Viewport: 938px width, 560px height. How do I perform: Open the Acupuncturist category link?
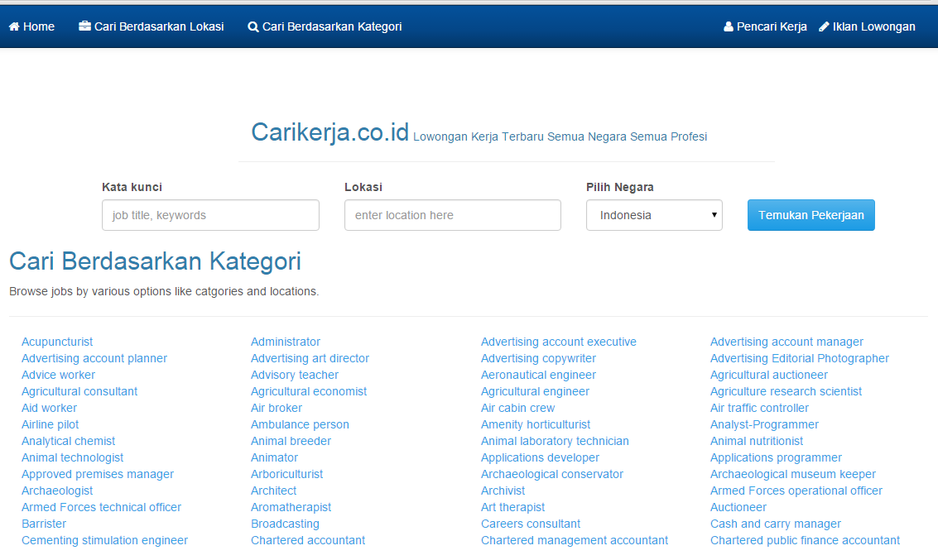click(57, 342)
